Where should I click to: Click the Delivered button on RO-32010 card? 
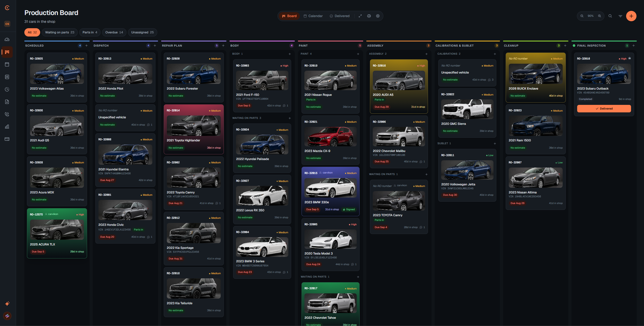point(604,108)
